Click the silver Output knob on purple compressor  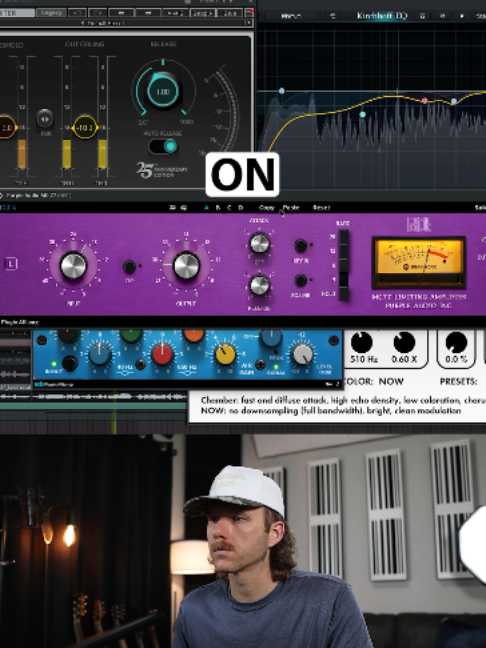click(186, 265)
